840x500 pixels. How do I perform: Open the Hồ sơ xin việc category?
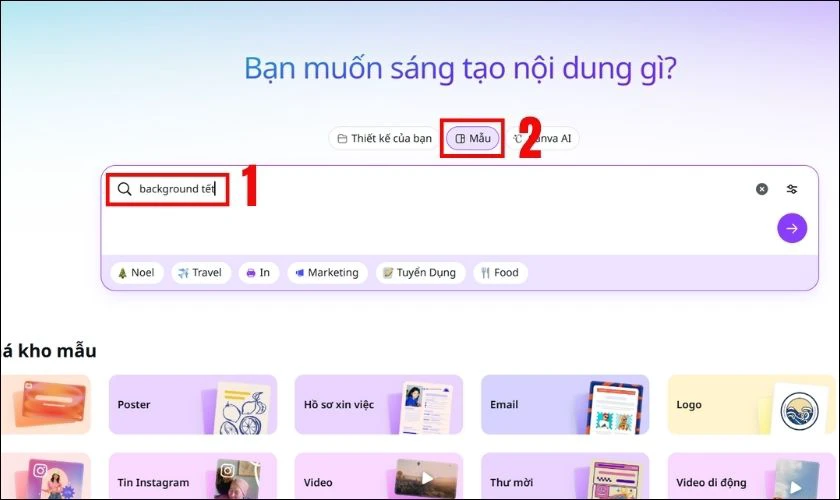tap(379, 405)
